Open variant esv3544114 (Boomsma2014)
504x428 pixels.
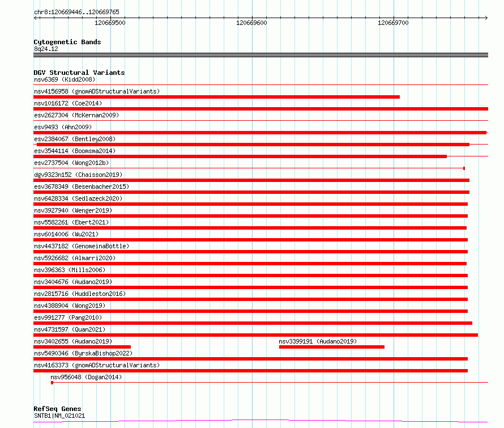tap(75, 151)
